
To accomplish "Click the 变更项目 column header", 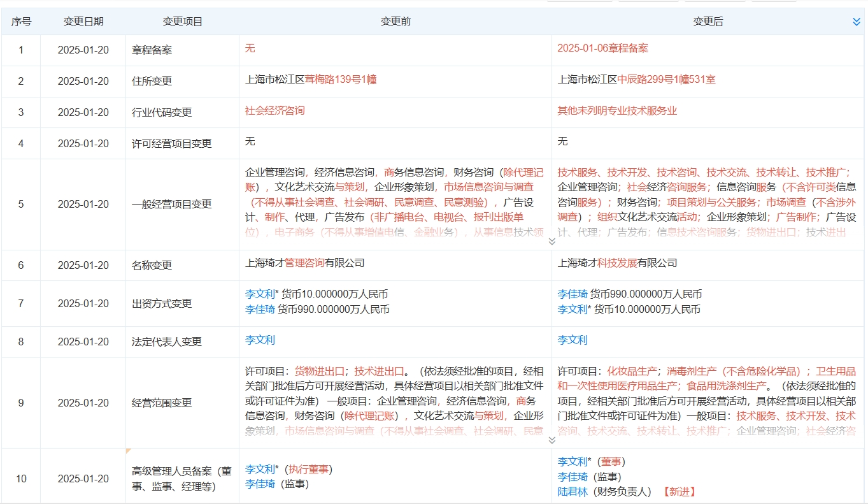I will click(x=183, y=22).
